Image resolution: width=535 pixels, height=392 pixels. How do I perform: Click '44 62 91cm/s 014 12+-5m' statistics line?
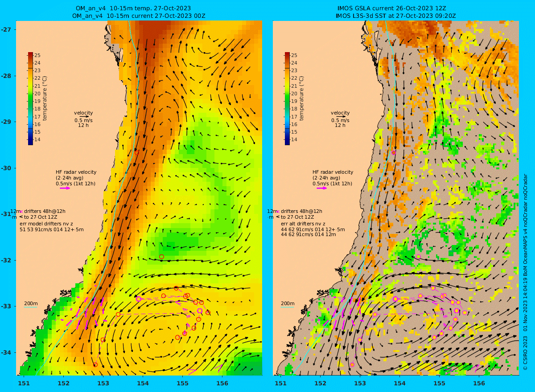pos(313,229)
